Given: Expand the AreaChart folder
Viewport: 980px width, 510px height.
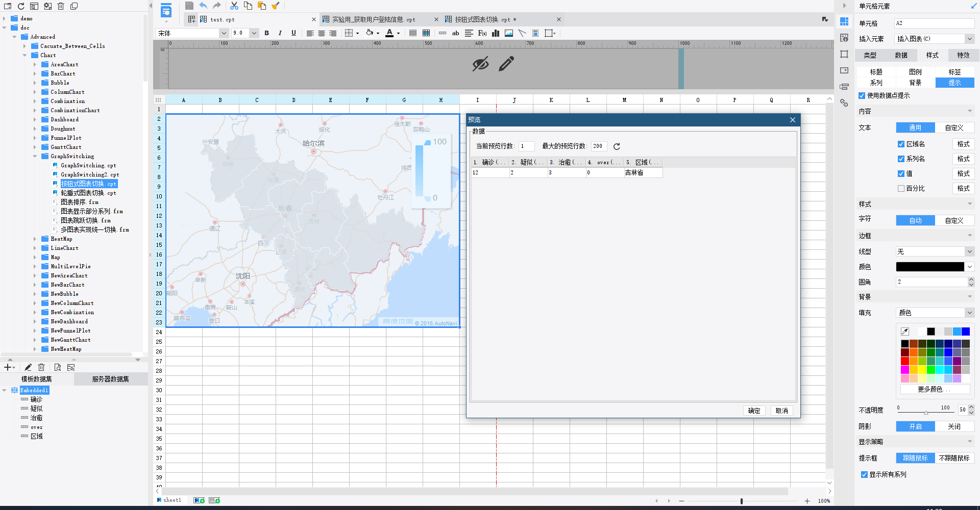Looking at the screenshot, I should point(35,64).
